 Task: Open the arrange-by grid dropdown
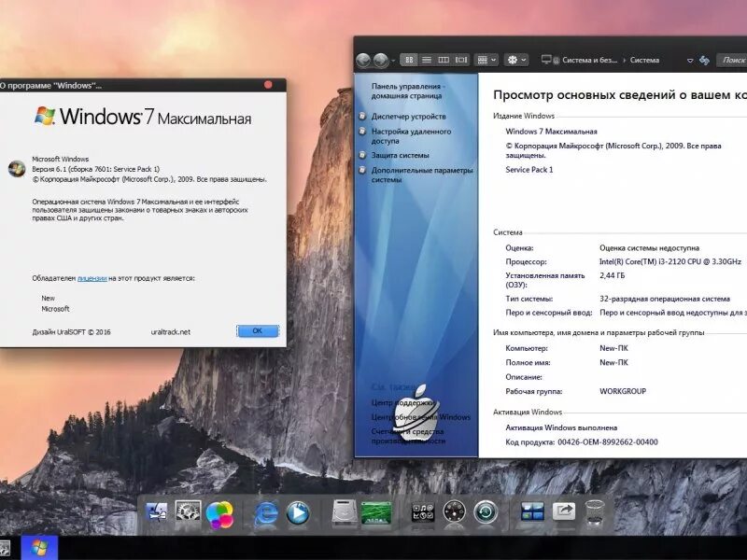(486, 60)
